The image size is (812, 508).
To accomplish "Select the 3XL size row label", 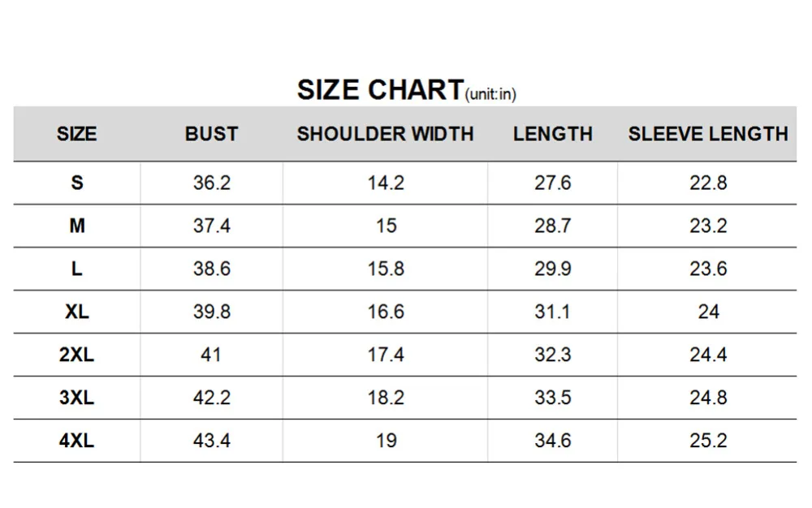I will [x=76, y=398].
